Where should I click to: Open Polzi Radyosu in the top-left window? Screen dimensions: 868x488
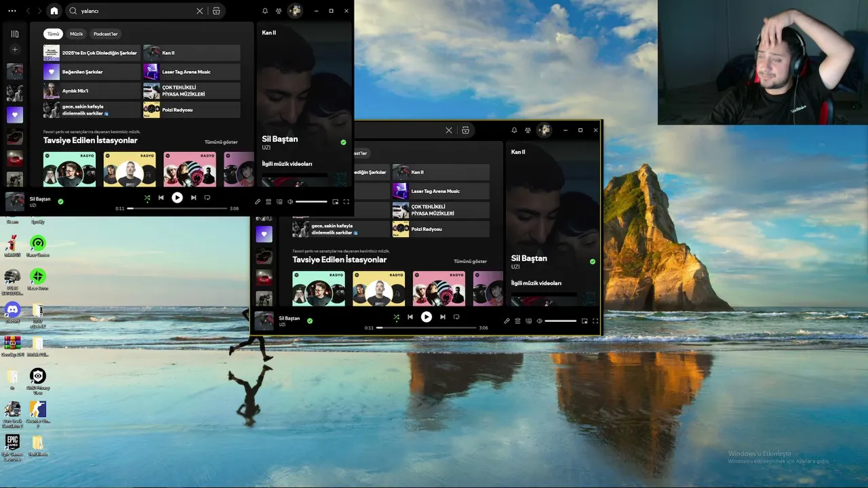pos(192,110)
